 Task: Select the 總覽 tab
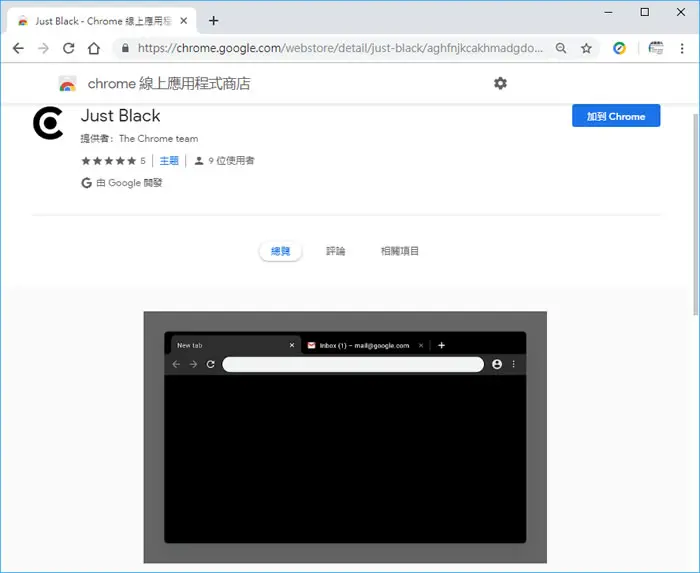point(280,251)
